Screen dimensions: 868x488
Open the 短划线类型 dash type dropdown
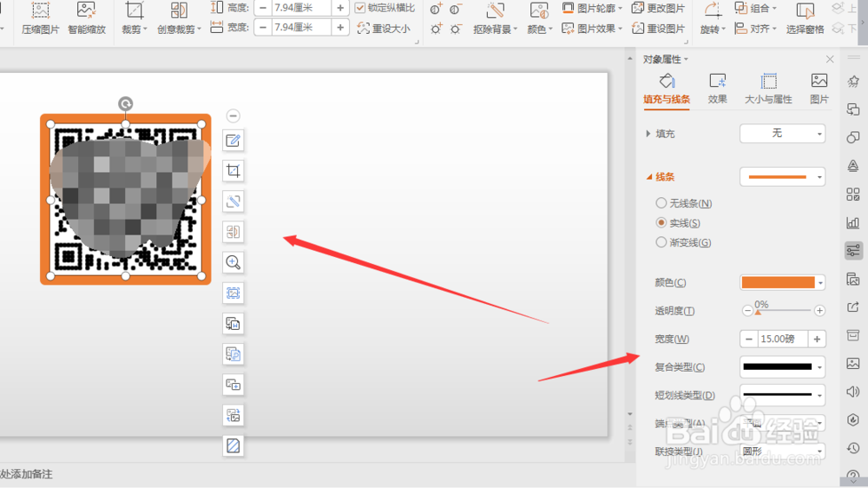(x=782, y=395)
